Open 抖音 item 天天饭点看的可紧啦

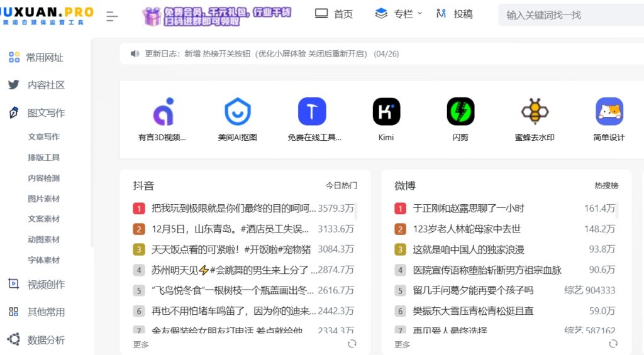tap(231, 249)
